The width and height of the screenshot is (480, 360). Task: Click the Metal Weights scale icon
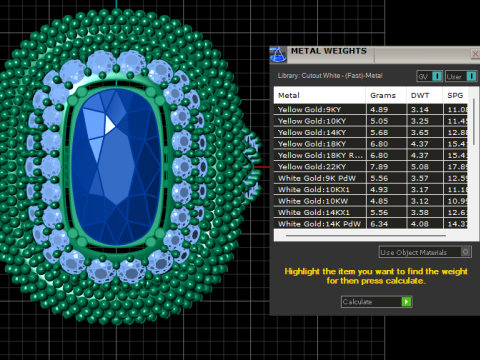click(x=278, y=55)
